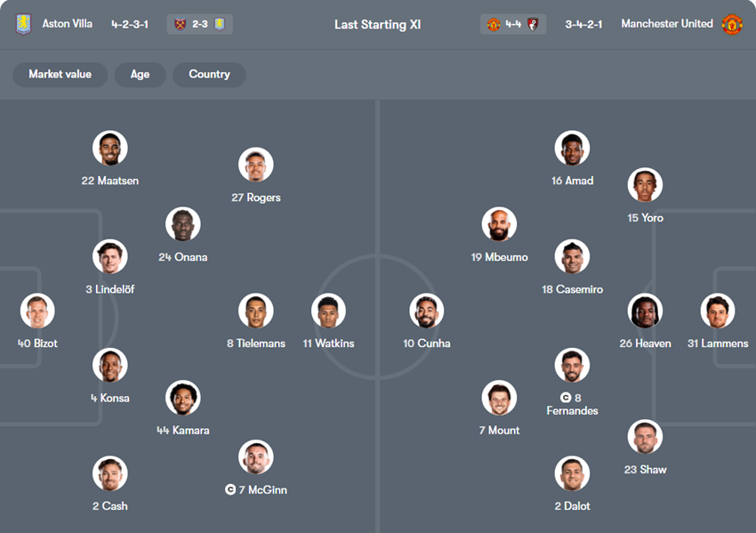
Task: Click the Aston Villa team name
Action: [68, 24]
